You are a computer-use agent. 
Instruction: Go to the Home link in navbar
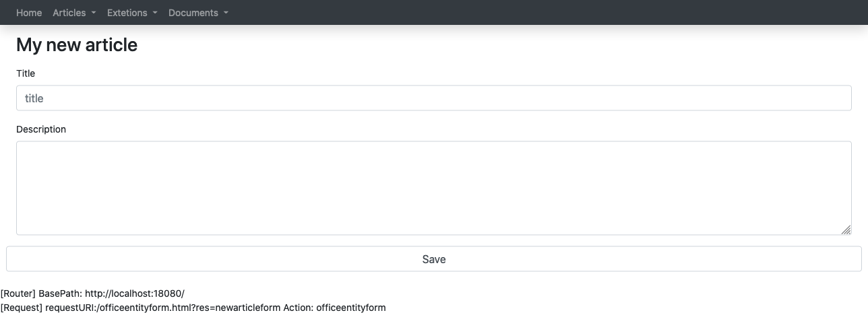coord(29,13)
